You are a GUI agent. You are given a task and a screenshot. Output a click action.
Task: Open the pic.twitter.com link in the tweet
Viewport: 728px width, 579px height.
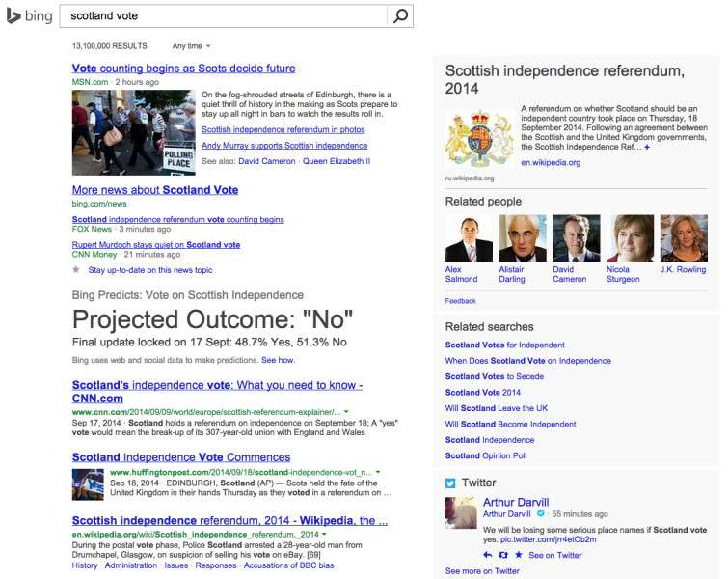[x=549, y=539]
